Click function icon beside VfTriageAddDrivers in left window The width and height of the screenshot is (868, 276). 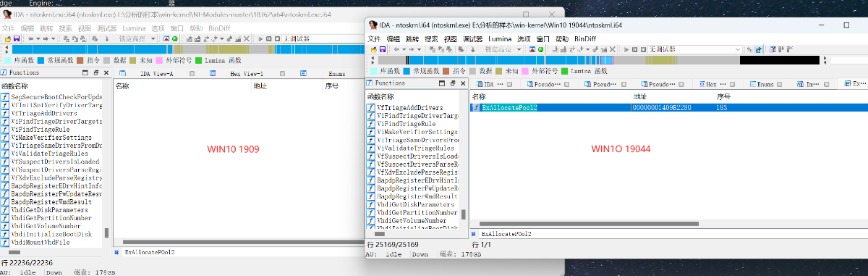coord(5,113)
